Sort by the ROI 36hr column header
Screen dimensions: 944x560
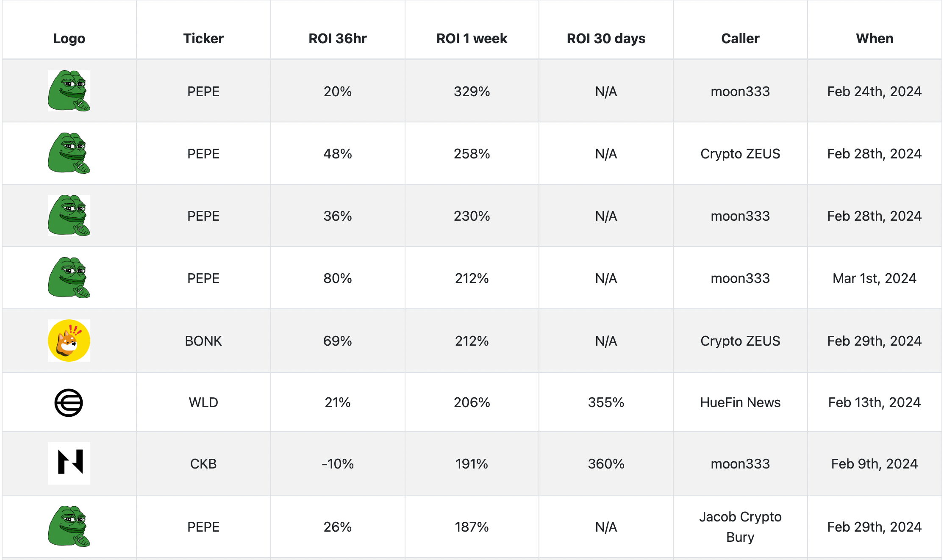338,39
